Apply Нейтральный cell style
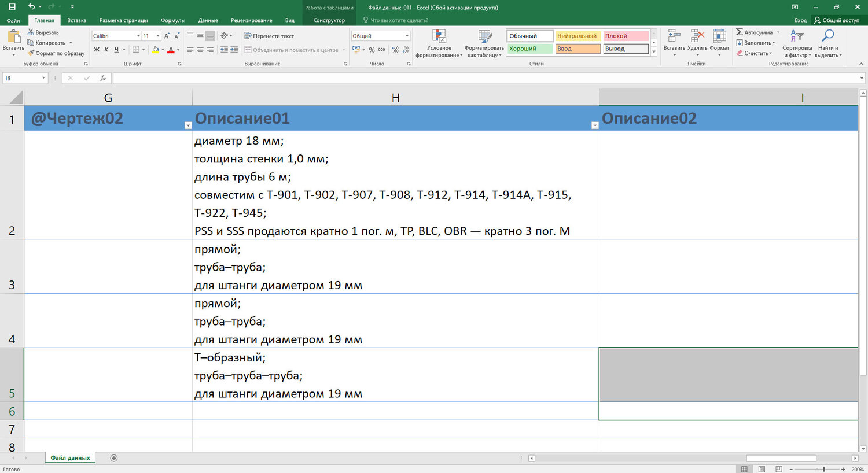 click(x=578, y=36)
